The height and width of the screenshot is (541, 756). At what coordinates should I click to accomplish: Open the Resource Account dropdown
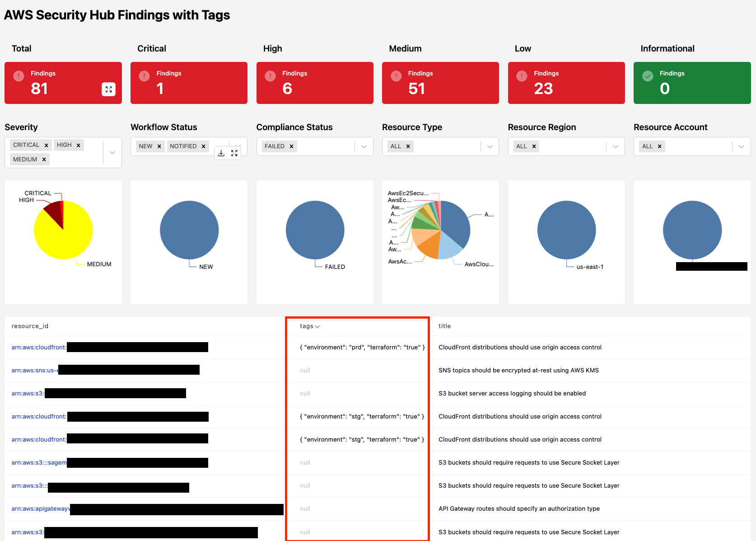tap(741, 146)
